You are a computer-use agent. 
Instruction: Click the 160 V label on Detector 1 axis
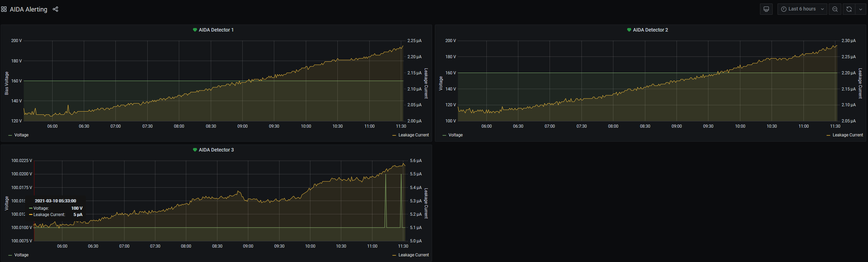click(16, 81)
